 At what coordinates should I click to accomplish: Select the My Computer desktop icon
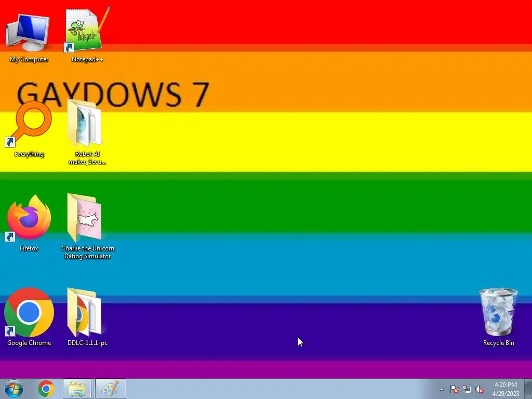click(28, 32)
